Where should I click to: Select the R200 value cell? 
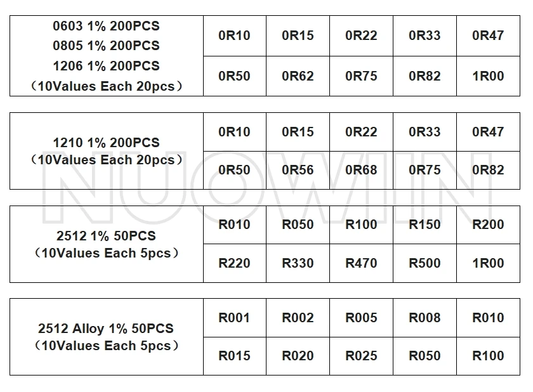coord(488,225)
